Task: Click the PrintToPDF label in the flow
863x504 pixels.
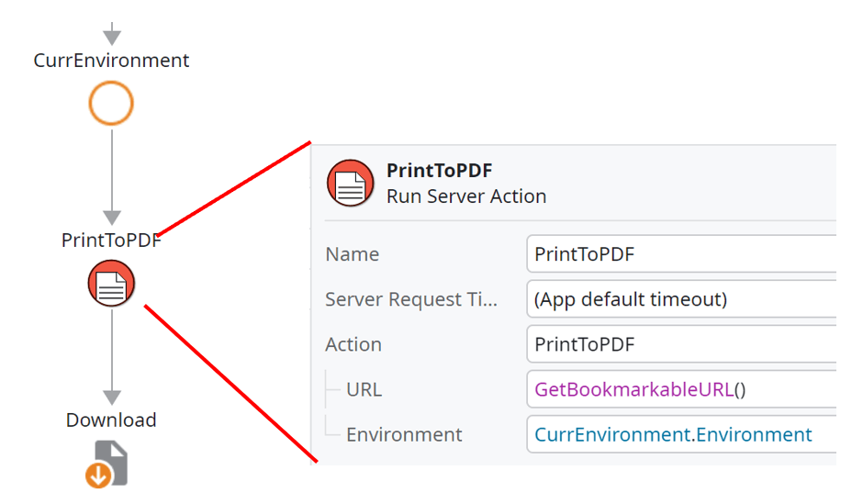Action: click(x=111, y=241)
